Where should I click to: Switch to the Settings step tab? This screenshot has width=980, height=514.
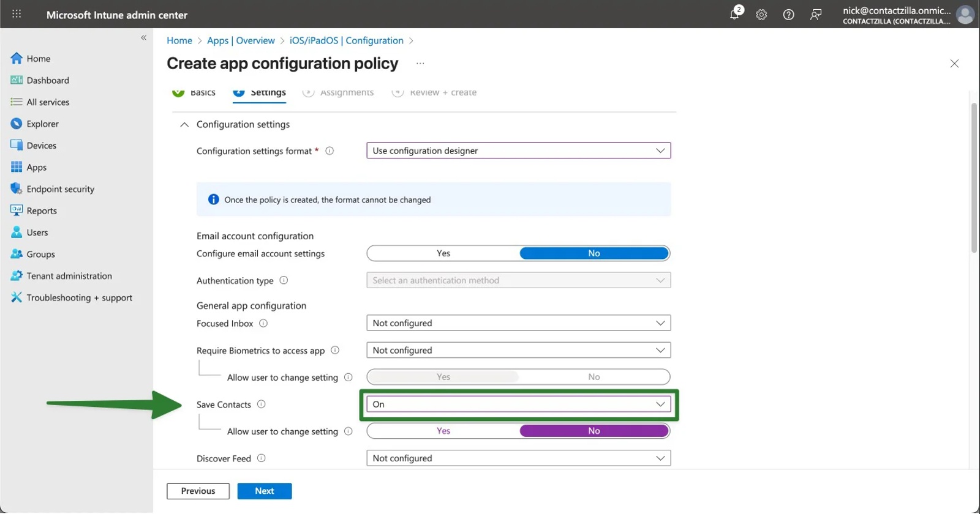click(260, 93)
